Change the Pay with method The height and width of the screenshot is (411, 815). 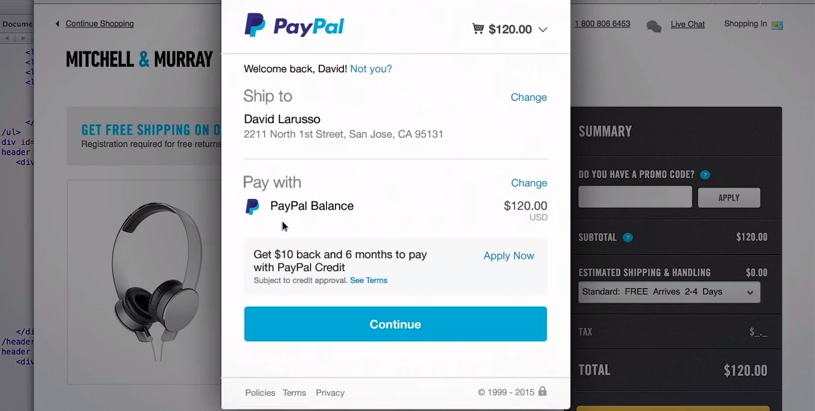pyautogui.click(x=528, y=184)
